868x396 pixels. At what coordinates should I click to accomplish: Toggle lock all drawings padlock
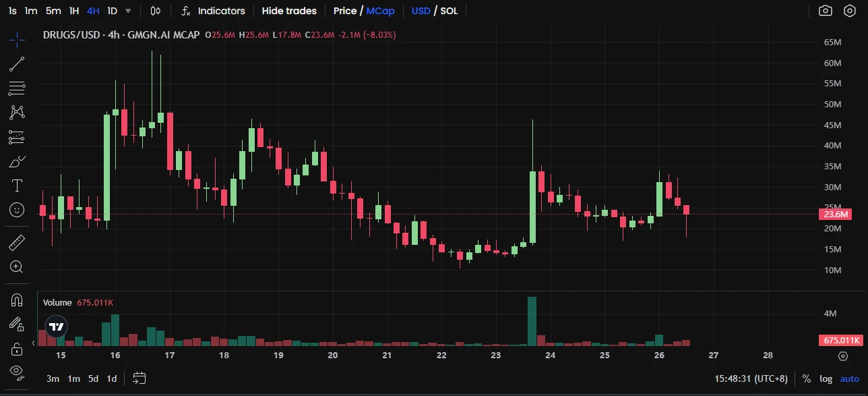click(17, 349)
